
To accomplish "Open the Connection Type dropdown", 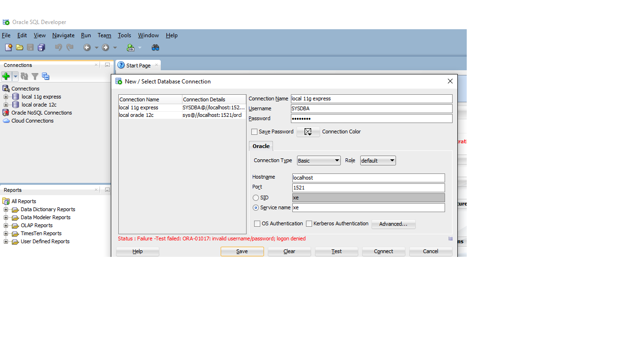I will pyautogui.click(x=319, y=161).
